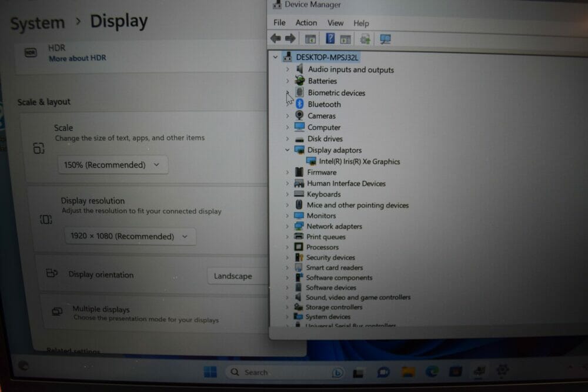
Task: Open the View menu in Device Manager
Action: [x=335, y=23]
